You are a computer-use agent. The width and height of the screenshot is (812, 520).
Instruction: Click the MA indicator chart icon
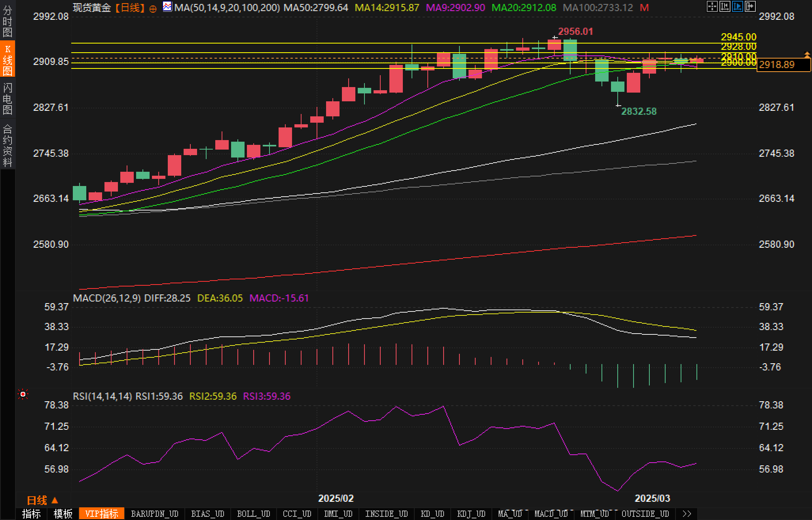pos(167,7)
